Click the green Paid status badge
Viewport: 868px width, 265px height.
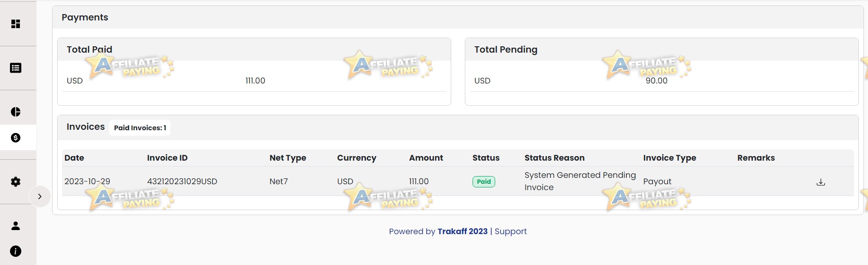(484, 182)
